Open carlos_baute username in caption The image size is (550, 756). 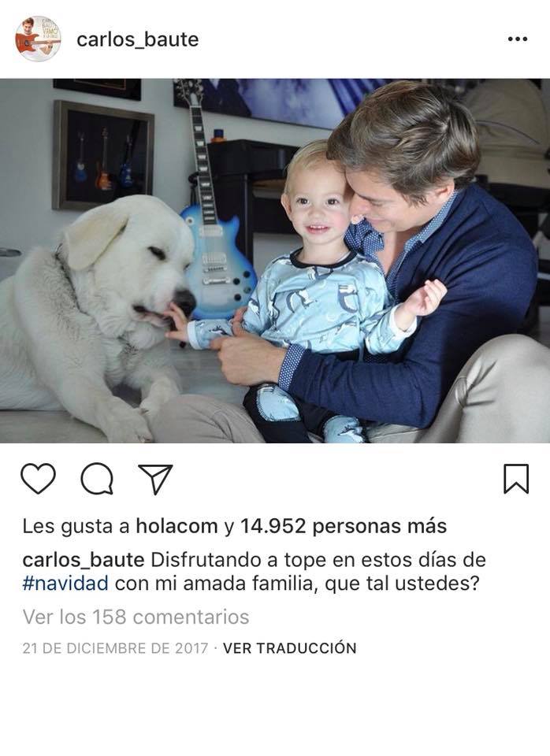coord(84,560)
